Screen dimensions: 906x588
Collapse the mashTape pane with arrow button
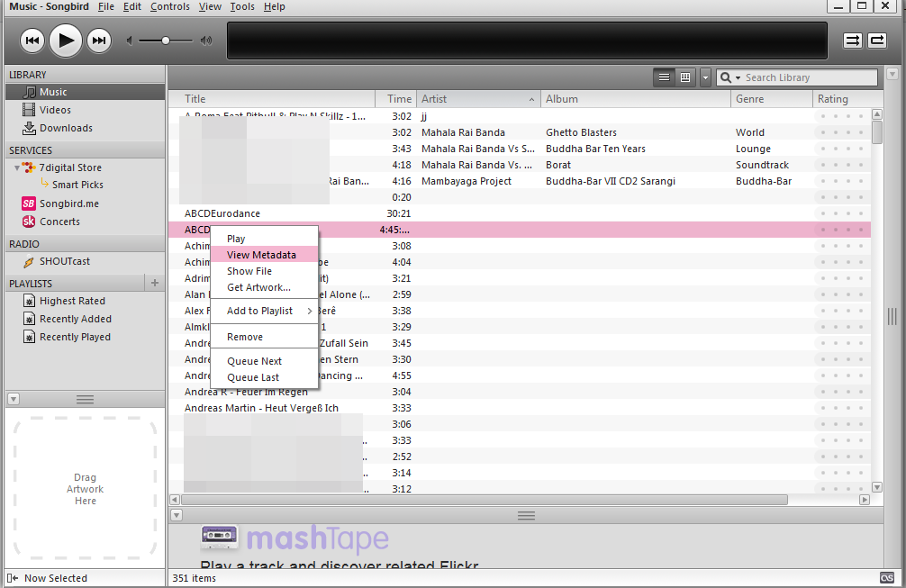coord(177,515)
